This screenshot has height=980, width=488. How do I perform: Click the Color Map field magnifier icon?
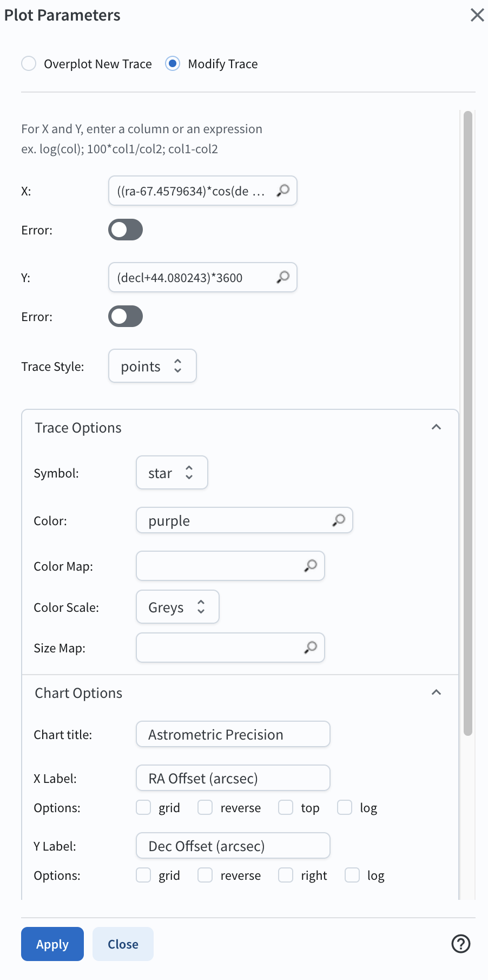pyautogui.click(x=311, y=566)
